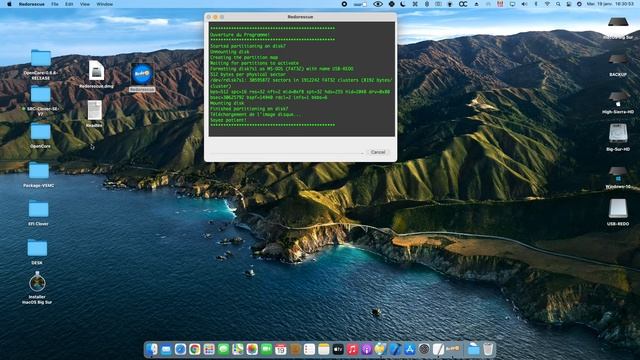Open Safari from the Dock
Viewport: 640px width, 360px height.
pyautogui.click(x=180, y=349)
